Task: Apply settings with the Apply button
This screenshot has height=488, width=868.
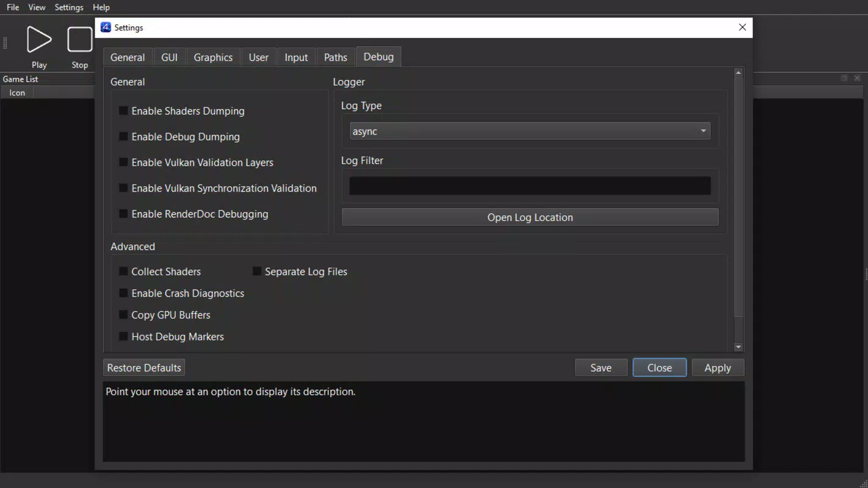Action: point(718,368)
